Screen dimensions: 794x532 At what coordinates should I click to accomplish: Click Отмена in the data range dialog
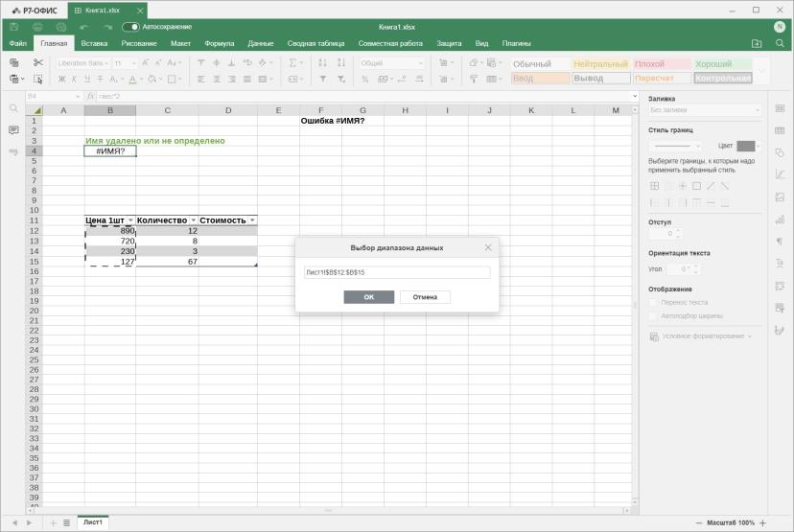[425, 297]
